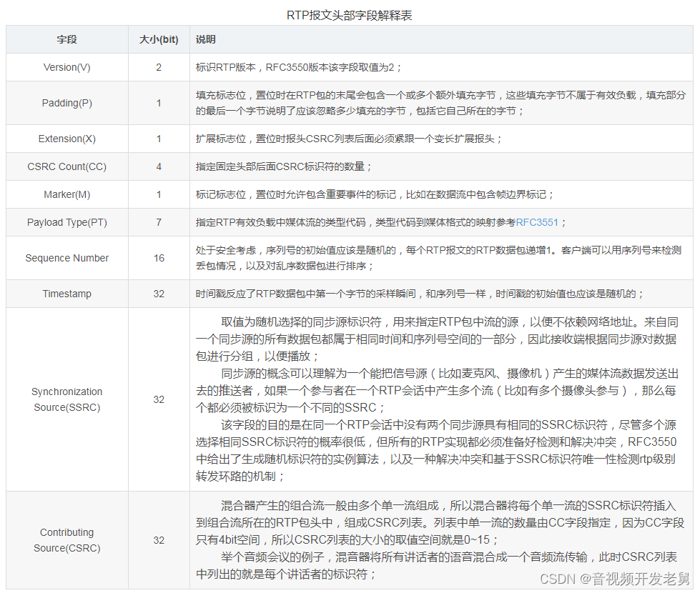Click the Extension(X) field cell
Image resolution: width=700 pixels, height=593 pixels.
coord(67,139)
